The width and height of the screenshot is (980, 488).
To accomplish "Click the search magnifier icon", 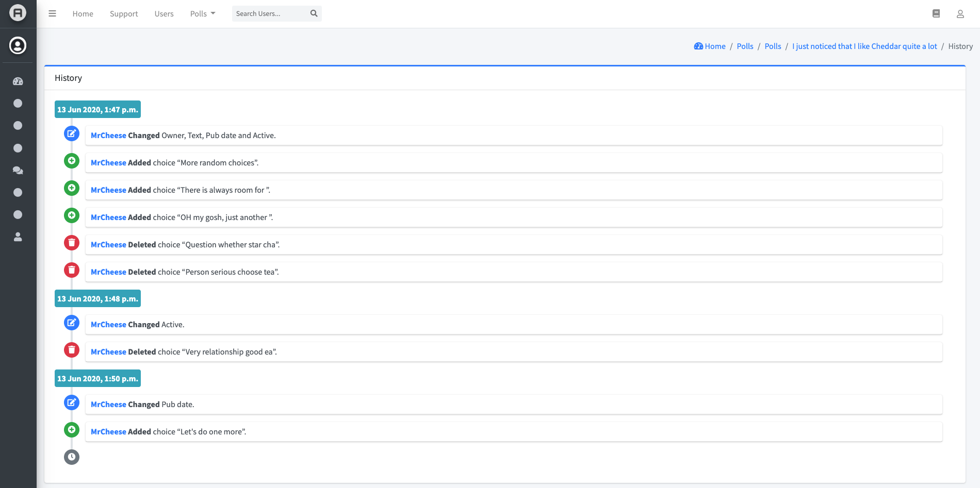I will coord(314,14).
